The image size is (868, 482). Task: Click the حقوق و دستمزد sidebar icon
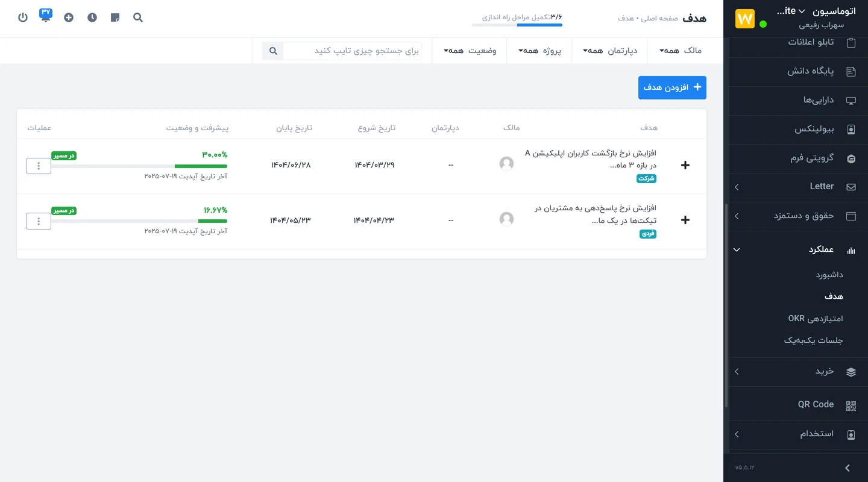click(x=851, y=216)
